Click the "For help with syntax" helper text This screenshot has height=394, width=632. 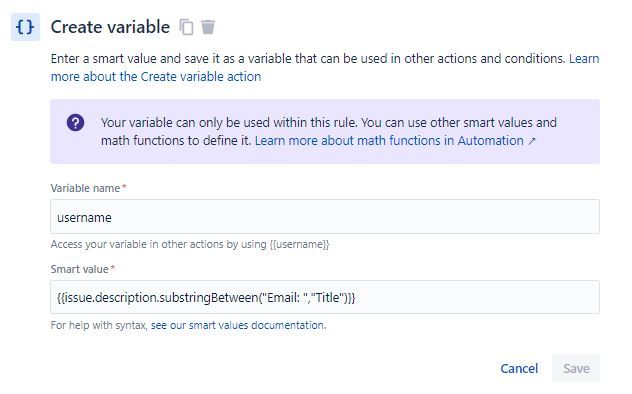pyautogui.click(x=99, y=325)
